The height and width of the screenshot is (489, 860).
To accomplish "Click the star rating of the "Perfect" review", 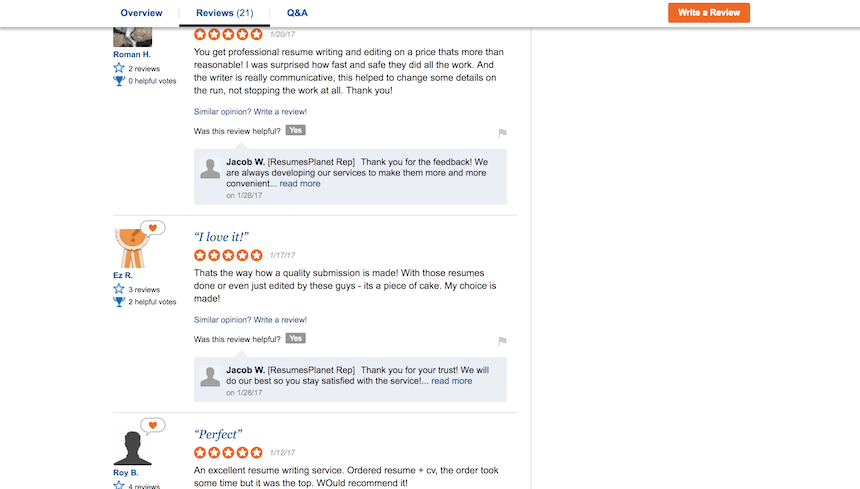I will 228,453.
